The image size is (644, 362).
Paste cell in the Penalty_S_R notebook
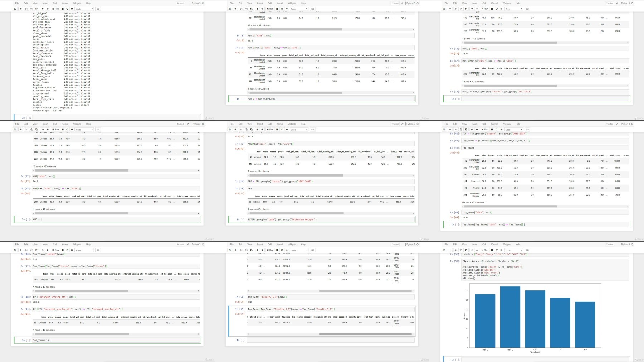tap(251, 250)
